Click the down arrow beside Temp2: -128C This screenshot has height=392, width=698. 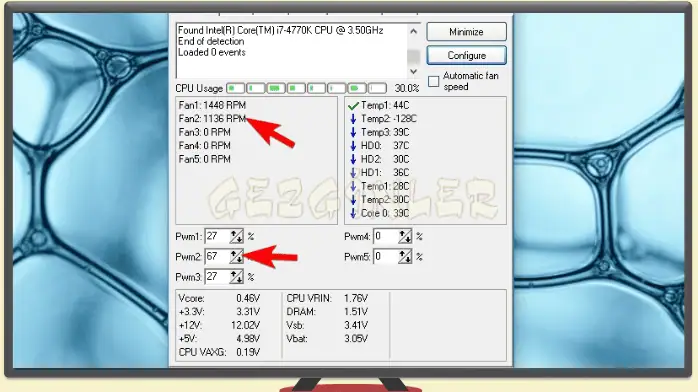pyautogui.click(x=353, y=119)
